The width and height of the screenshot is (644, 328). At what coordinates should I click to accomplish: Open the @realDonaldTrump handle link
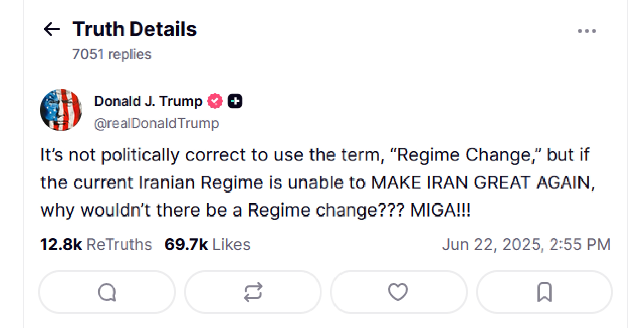pos(156,123)
